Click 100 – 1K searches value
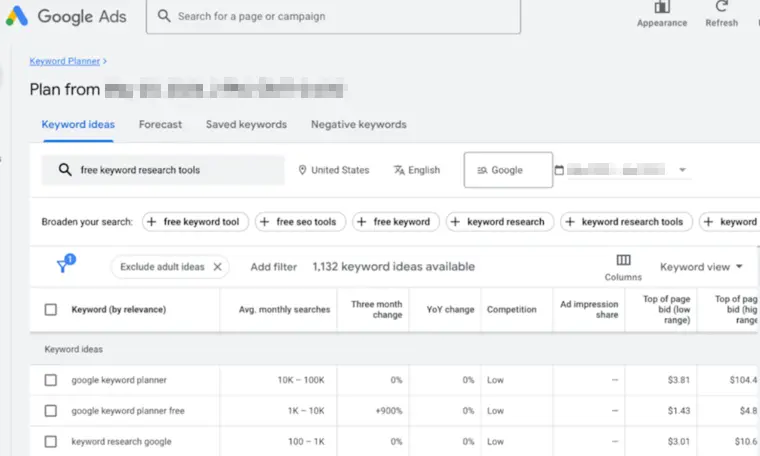 (306, 441)
